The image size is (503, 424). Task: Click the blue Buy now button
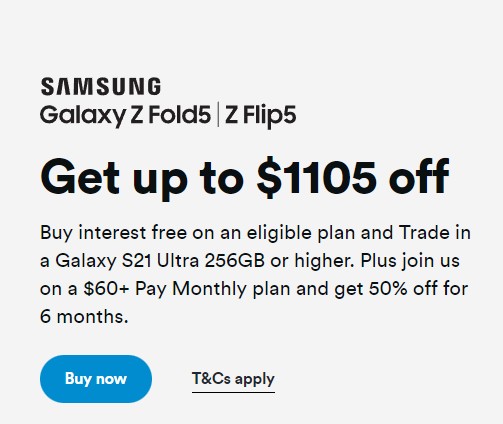click(96, 379)
